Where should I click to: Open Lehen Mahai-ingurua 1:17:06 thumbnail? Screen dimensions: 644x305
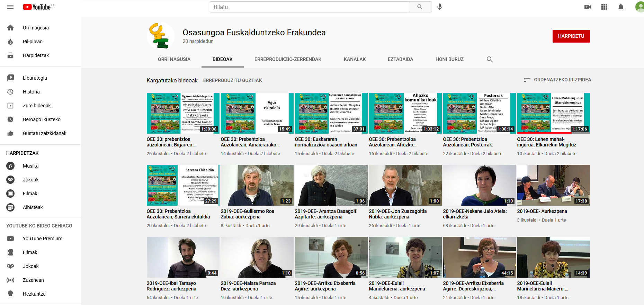[554, 113]
